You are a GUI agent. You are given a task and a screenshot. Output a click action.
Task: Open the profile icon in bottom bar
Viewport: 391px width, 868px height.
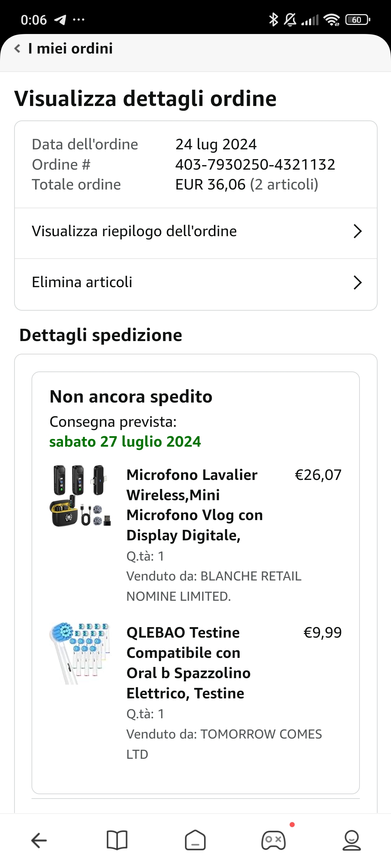(352, 840)
